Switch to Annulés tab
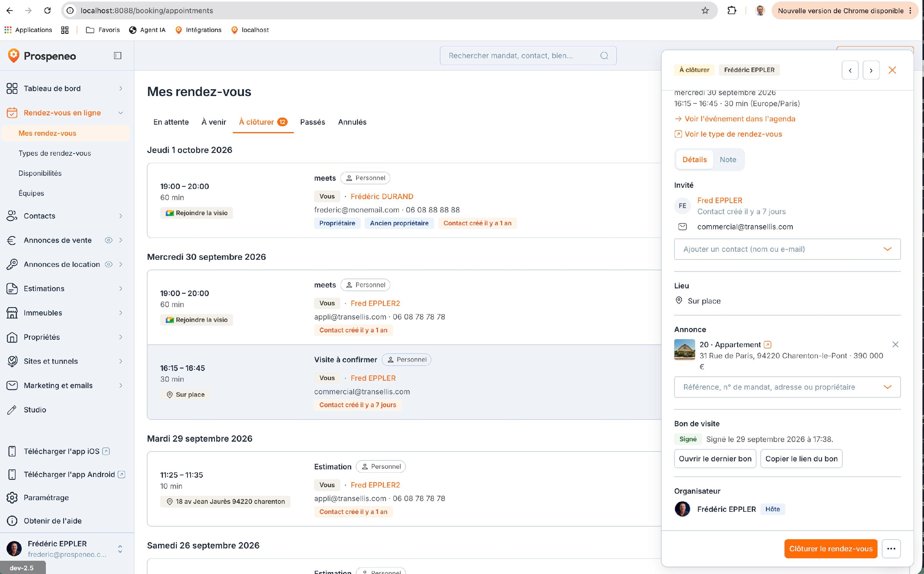 (x=352, y=122)
